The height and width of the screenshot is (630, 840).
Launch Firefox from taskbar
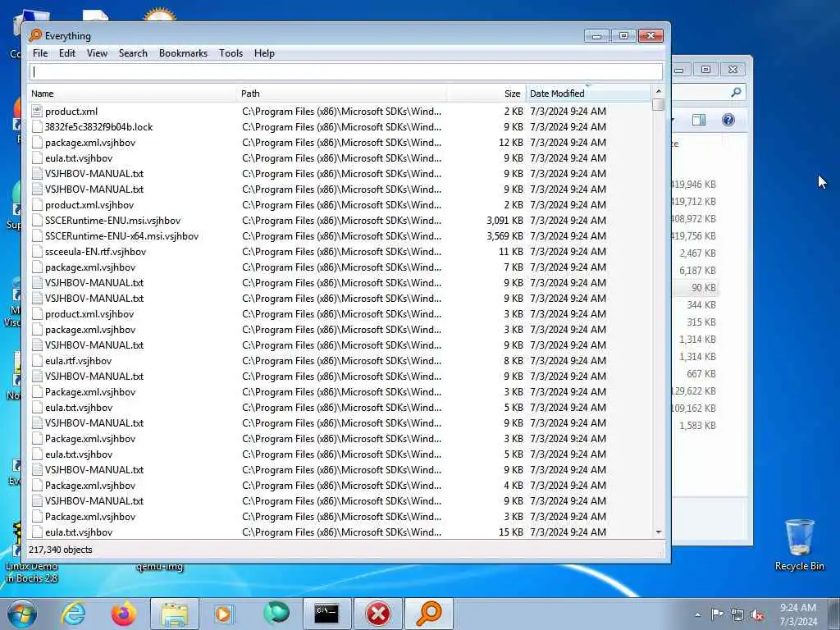(124, 614)
